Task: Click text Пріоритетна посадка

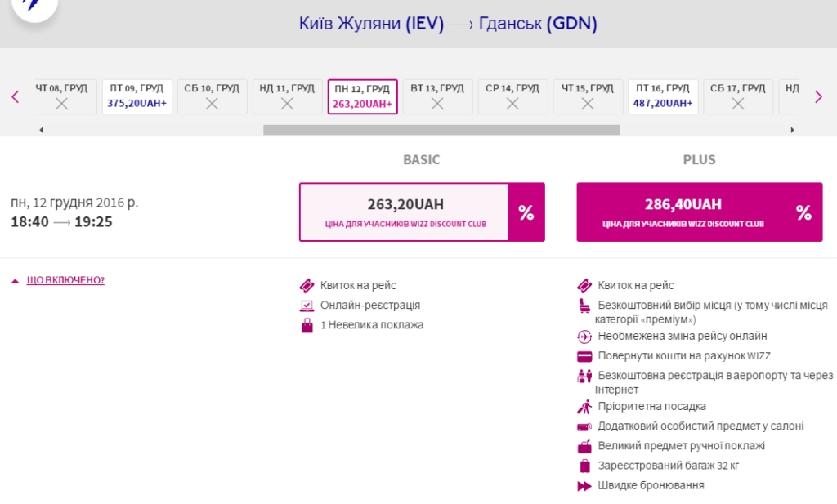Action: pos(651,407)
